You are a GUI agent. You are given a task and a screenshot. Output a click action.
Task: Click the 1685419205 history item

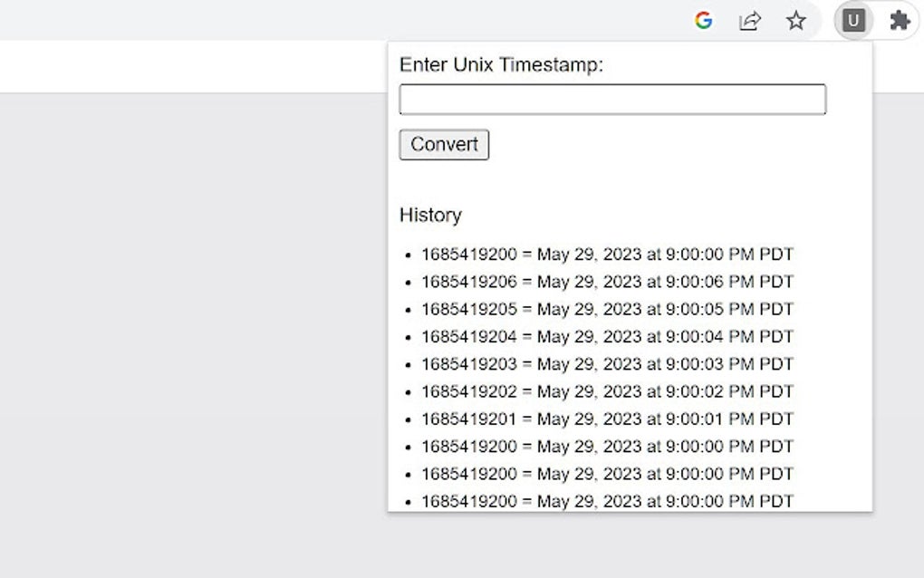coord(607,309)
